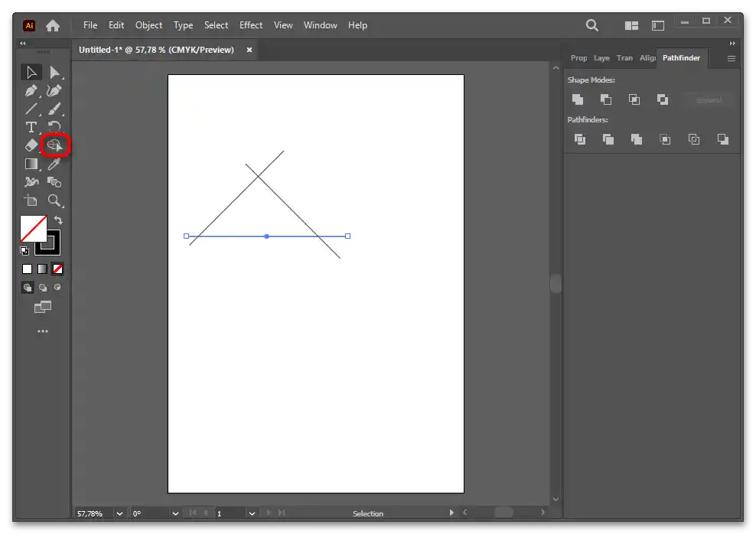The image size is (756, 534).
Task: Set the None color mode button
Action: 57,269
